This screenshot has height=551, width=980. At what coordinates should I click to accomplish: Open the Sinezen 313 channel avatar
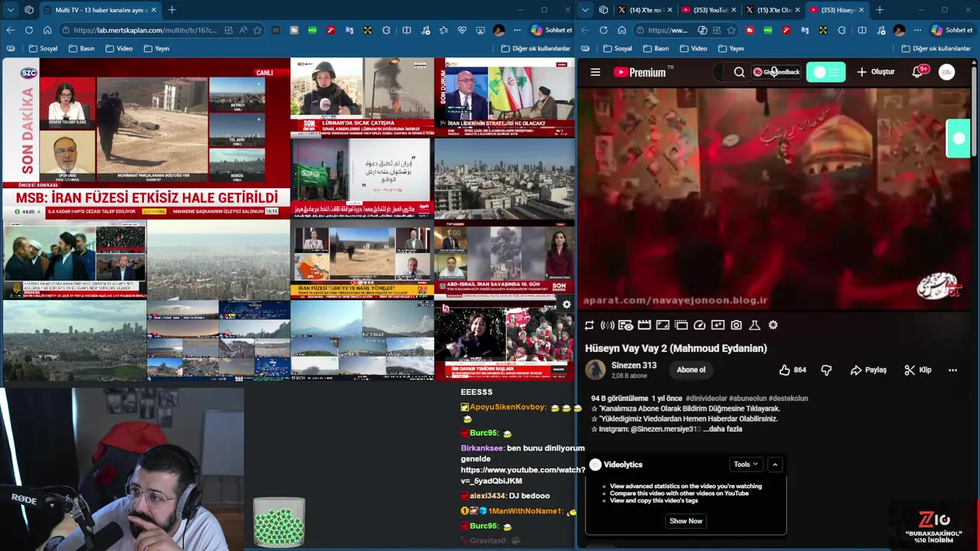coord(595,370)
